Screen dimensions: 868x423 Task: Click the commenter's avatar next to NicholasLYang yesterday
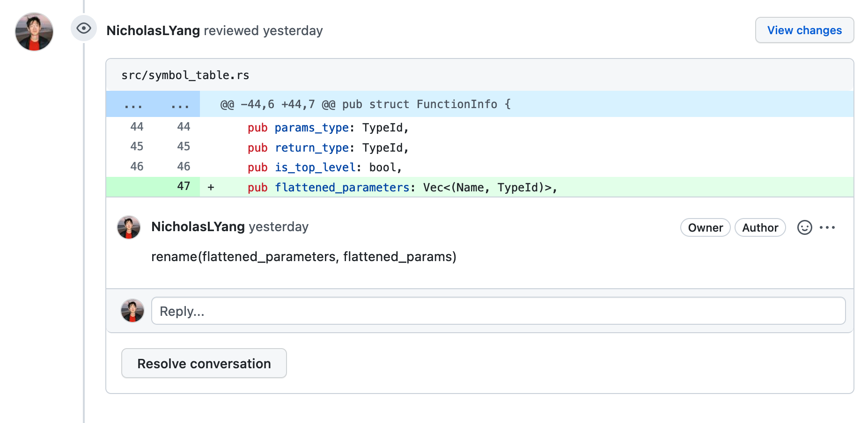[x=129, y=227]
